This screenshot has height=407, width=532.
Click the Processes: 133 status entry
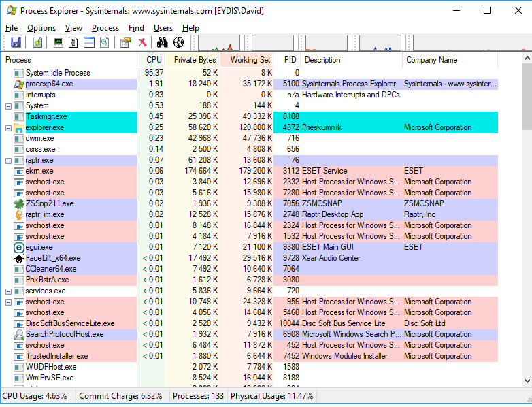pyautogui.click(x=198, y=396)
